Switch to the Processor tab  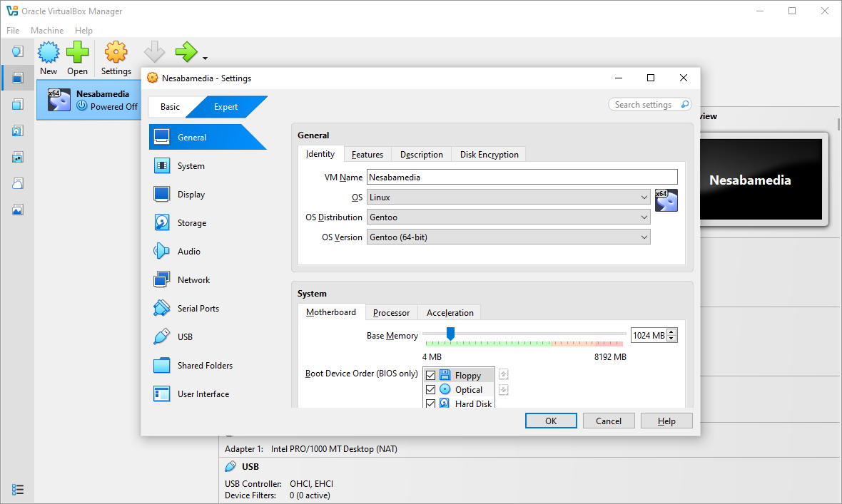point(391,313)
